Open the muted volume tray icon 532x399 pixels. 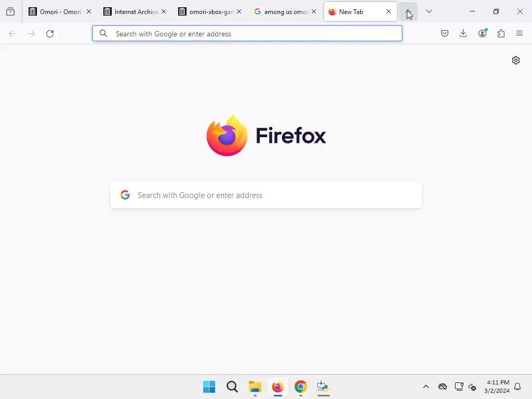click(472, 387)
